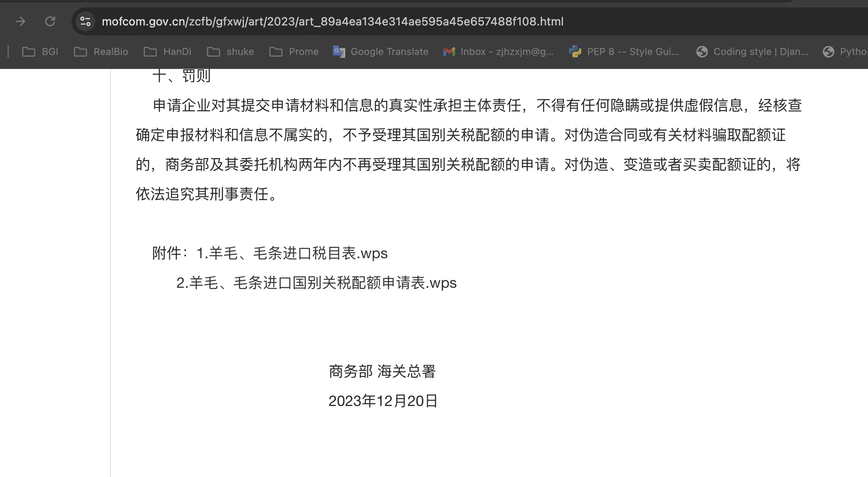The height and width of the screenshot is (477, 868).
Task: Open site information icon in address bar
Action: (85, 21)
